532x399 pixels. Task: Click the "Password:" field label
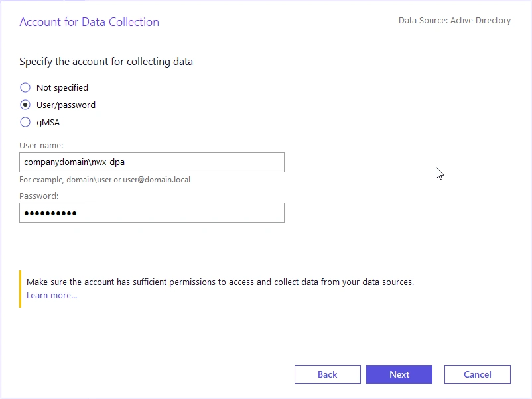[39, 196]
